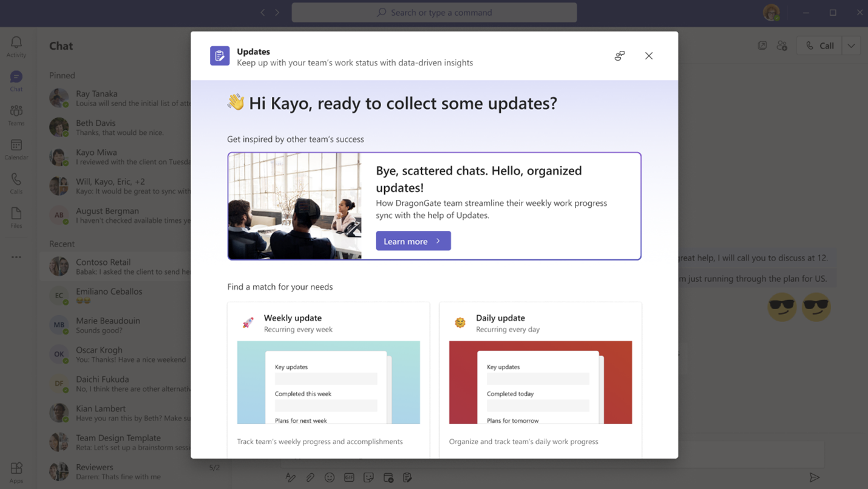
Task: Open message formatting options
Action: (x=291, y=477)
